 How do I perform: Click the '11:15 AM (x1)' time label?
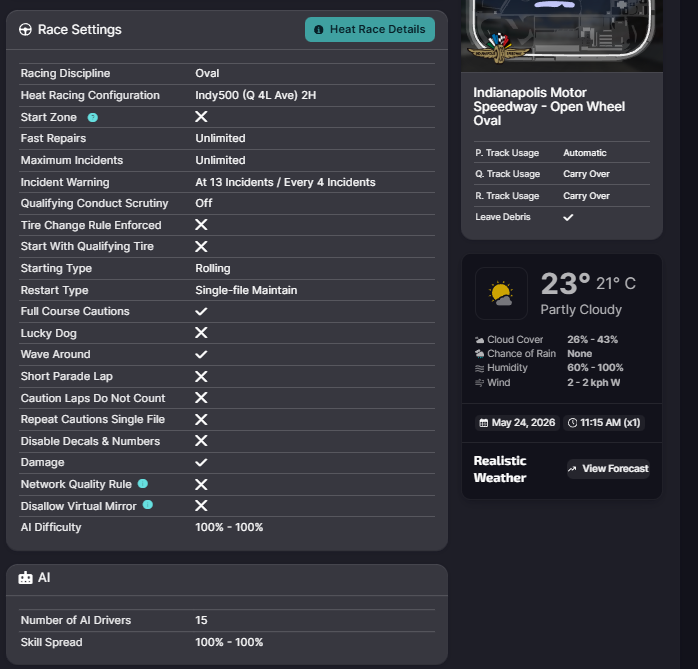(610, 423)
